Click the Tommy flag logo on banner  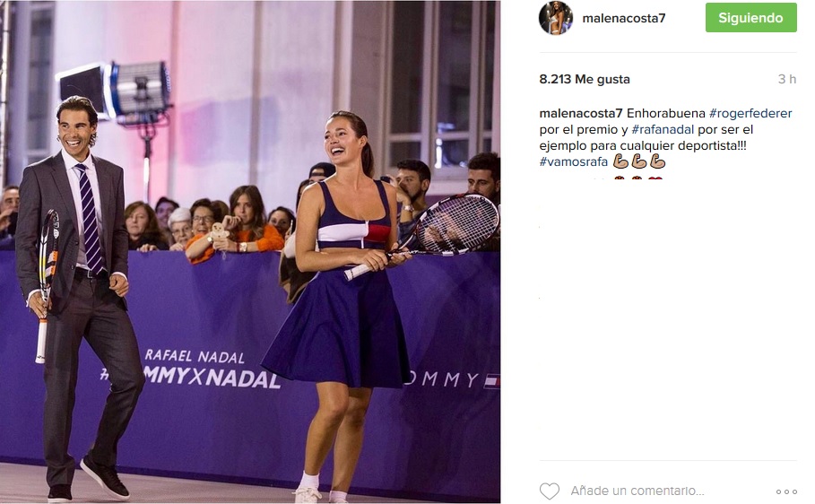491,381
